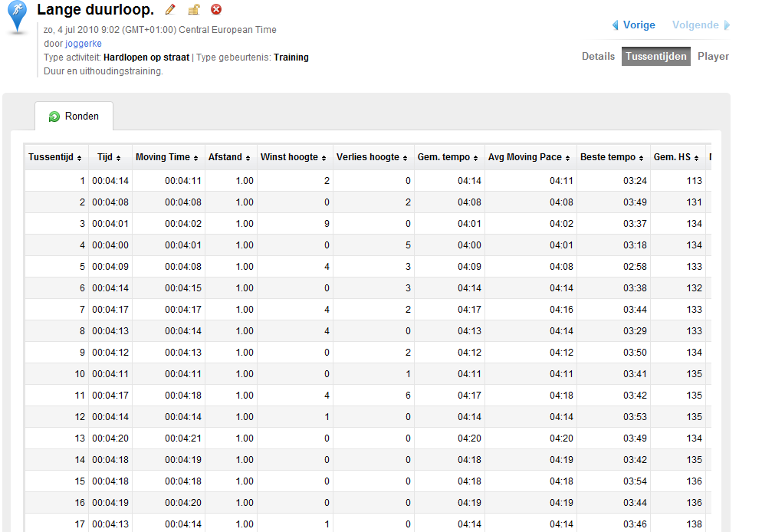This screenshot has height=532, width=762.
Task: Click the padlock privacy icon
Action: point(194,9)
